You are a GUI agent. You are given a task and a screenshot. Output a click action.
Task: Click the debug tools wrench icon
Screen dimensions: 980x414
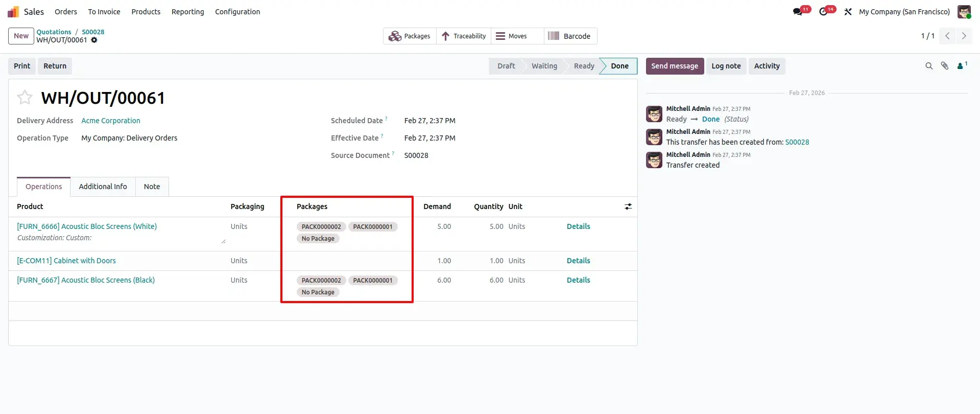[x=848, y=12]
